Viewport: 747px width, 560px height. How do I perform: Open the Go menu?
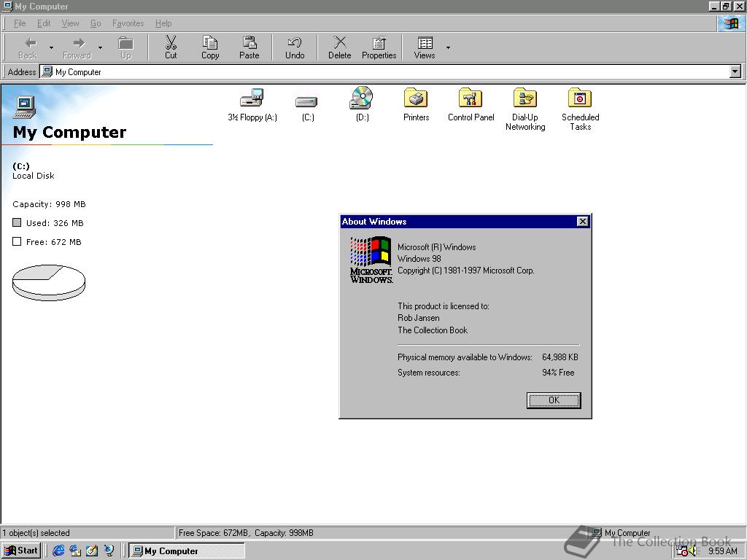pyautogui.click(x=96, y=23)
